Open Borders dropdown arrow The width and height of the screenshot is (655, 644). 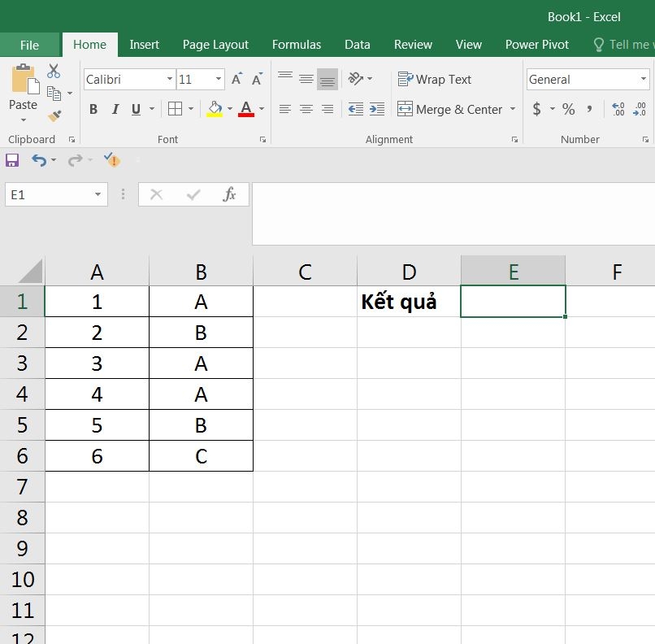point(190,109)
